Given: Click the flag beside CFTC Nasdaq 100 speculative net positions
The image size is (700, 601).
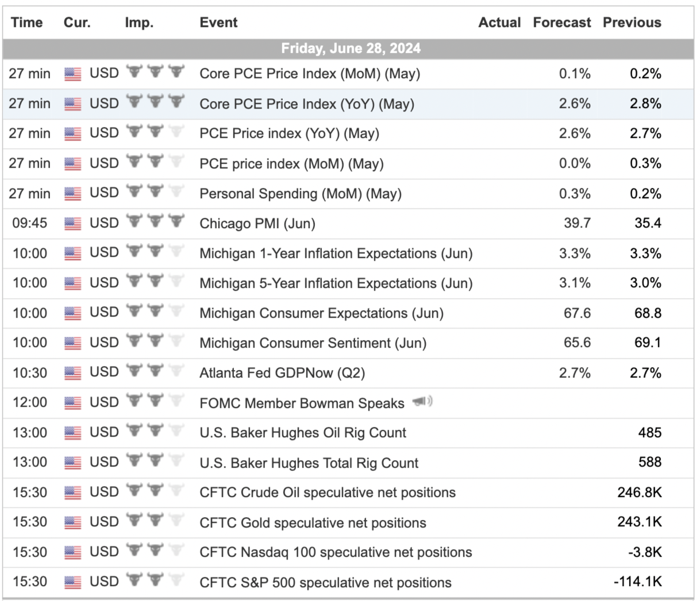Looking at the screenshot, I should point(72,552).
